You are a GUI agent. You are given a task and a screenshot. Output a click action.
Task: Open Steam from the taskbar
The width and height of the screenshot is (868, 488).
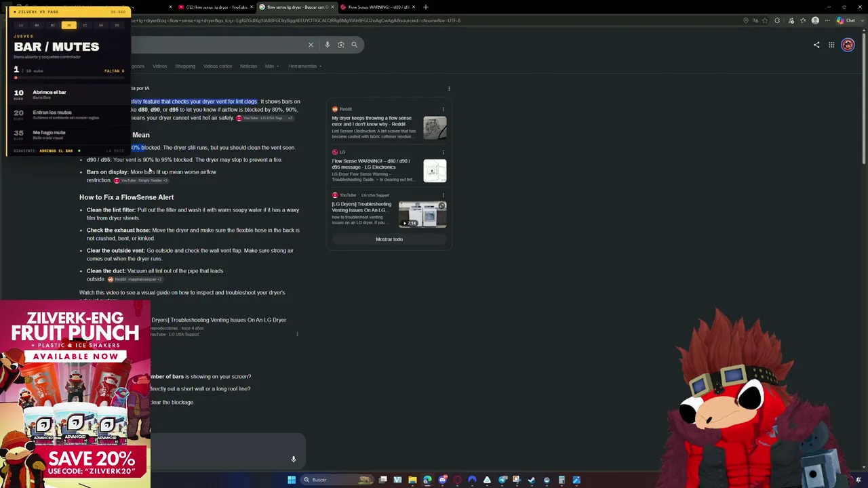pyautogui.click(x=532, y=480)
